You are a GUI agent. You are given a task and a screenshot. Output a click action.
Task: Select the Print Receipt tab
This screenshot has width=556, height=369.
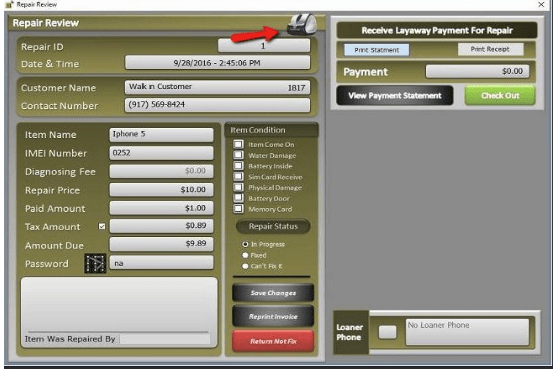coord(490,49)
